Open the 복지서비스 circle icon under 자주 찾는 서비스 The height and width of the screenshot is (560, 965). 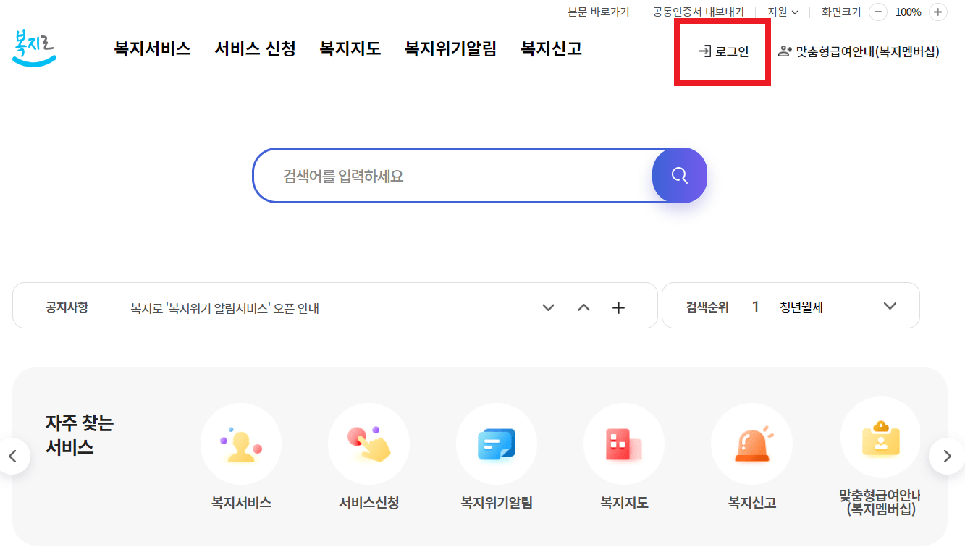click(x=240, y=444)
